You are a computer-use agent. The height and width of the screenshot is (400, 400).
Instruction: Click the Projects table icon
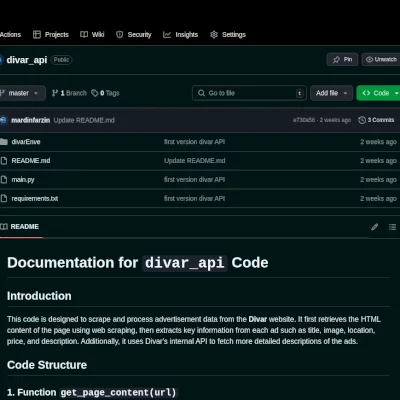pyautogui.click(x=37, y=34)
